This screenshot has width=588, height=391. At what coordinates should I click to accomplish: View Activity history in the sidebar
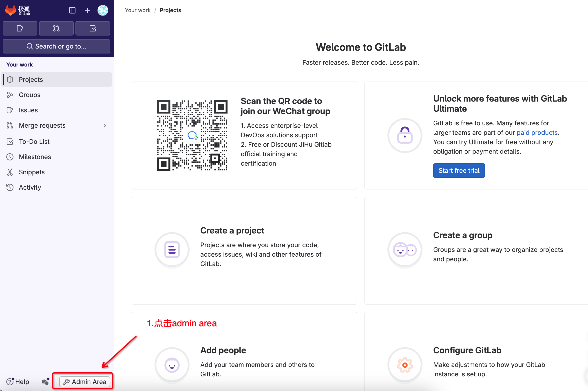point(30,187)
